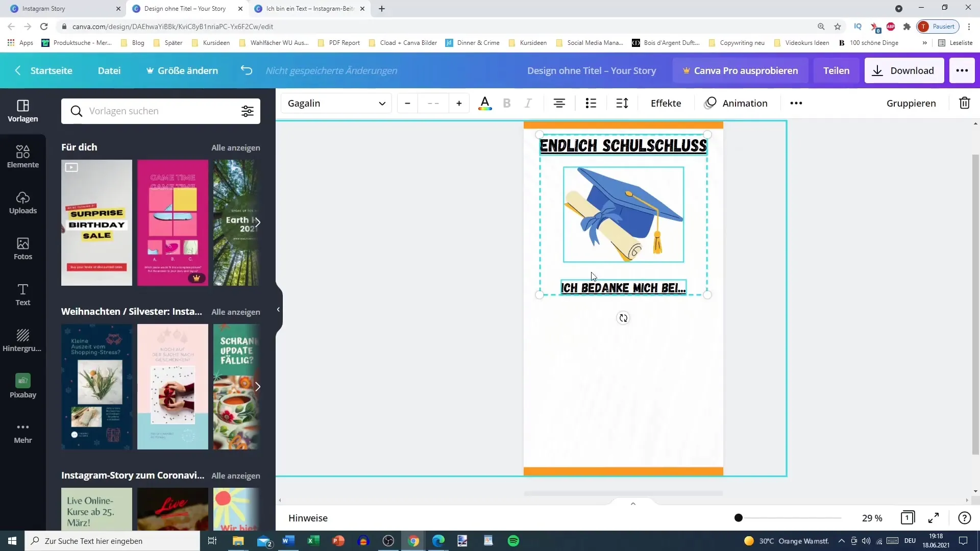980x551 pixels.
Task: Increase font size with plus button
Action: tap(459, 103)
